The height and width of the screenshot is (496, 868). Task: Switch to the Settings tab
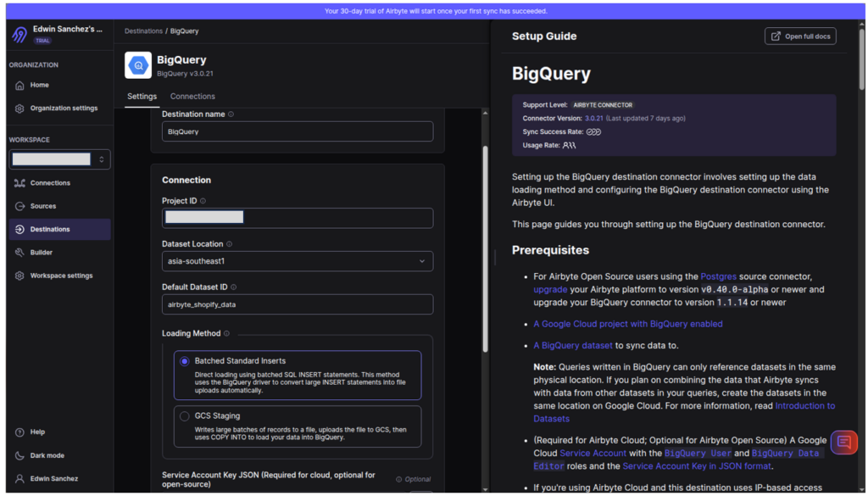pos(142,97)
